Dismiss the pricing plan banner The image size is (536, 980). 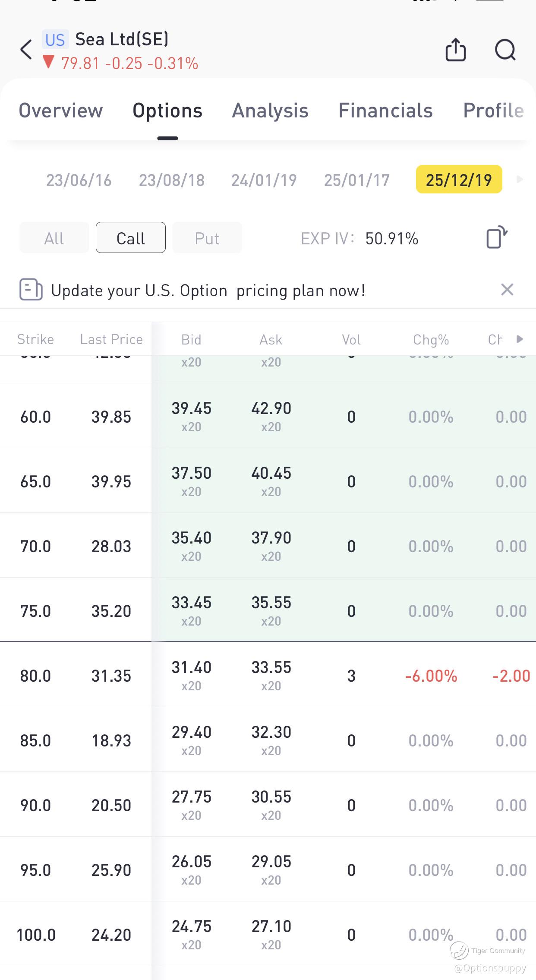[x=507, y=289]
